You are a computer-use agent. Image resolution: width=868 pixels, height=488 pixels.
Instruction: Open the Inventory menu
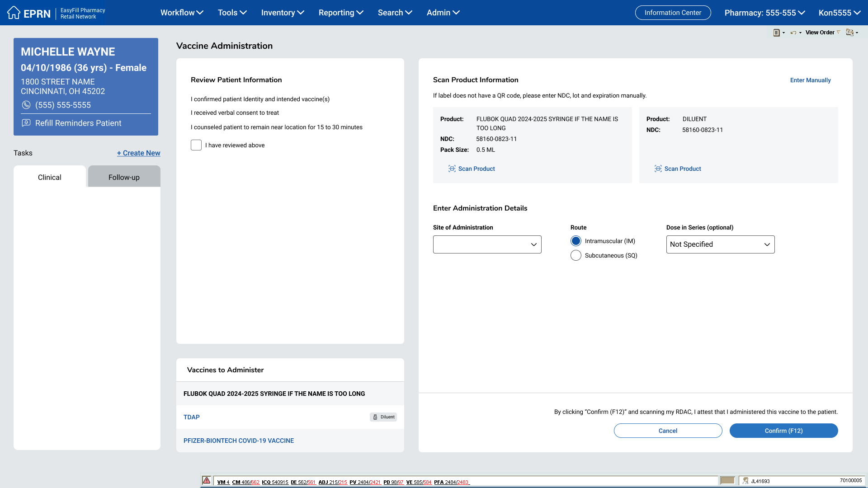282,13
